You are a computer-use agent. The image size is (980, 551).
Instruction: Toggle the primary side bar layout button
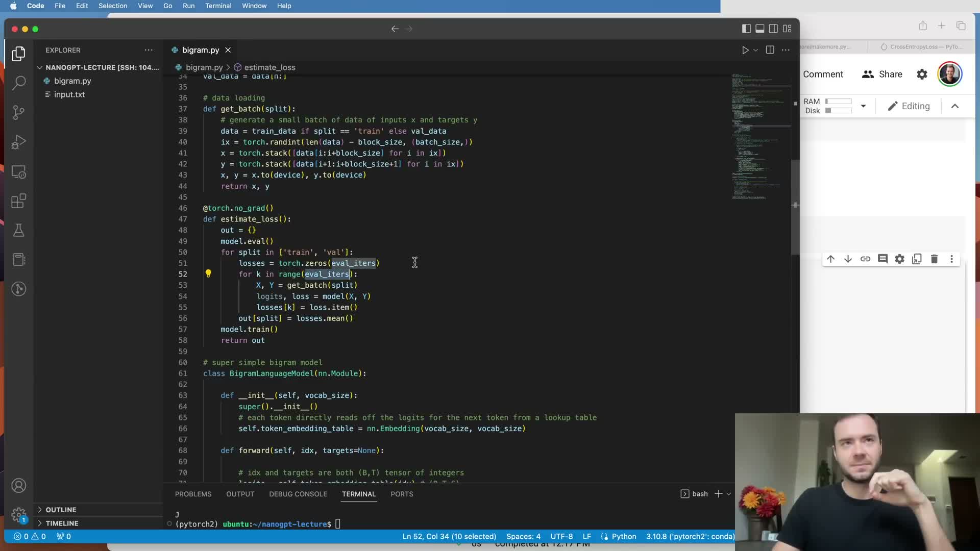[x=746, y=29]
